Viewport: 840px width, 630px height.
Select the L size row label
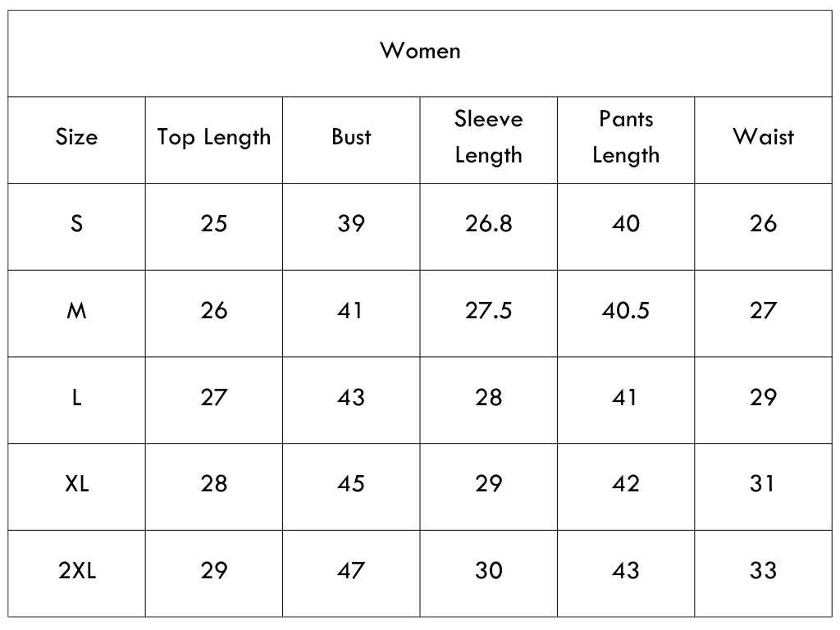76,397
